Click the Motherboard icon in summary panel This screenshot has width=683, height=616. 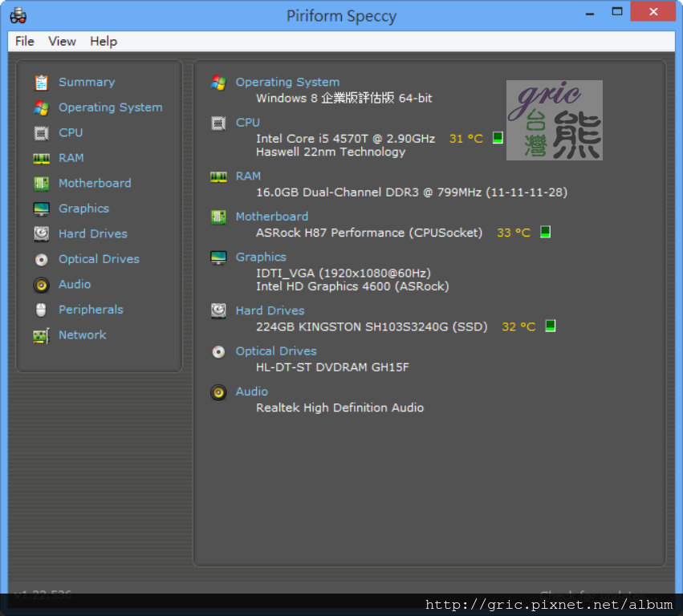coord(218,217)
